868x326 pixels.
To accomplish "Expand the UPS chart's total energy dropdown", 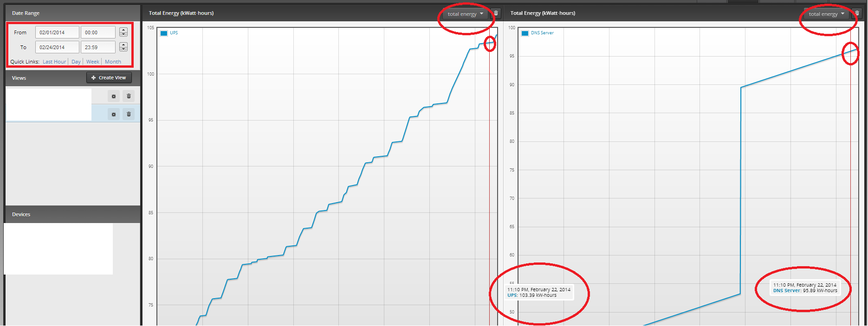I will coord(465,14).
